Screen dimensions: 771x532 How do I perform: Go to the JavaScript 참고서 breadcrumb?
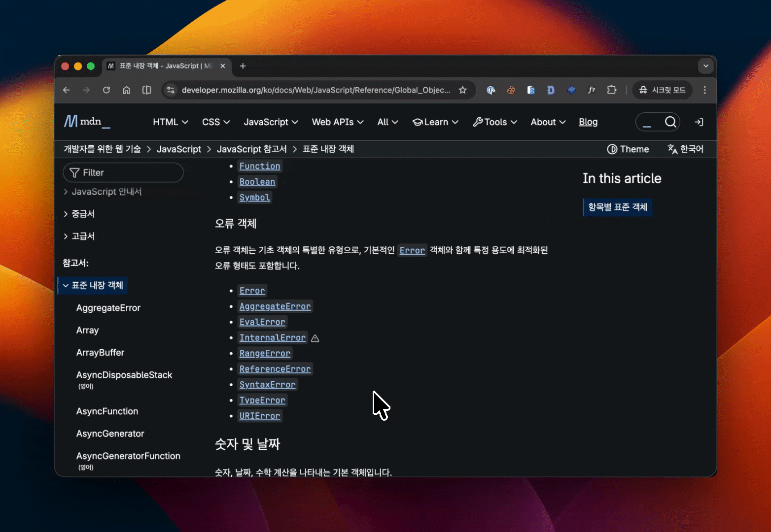(x=252, y=149)
